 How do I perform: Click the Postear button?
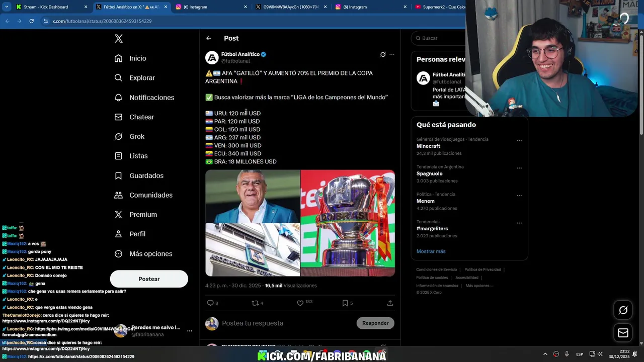(149, 279)
